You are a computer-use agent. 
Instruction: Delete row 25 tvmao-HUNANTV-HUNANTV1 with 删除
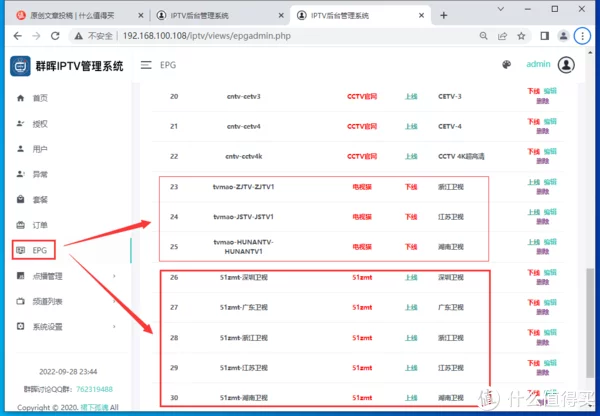[x=543, y=251]
